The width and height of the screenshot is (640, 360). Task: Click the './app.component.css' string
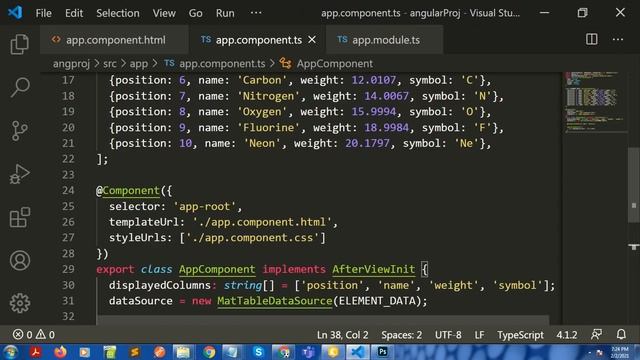252,238
